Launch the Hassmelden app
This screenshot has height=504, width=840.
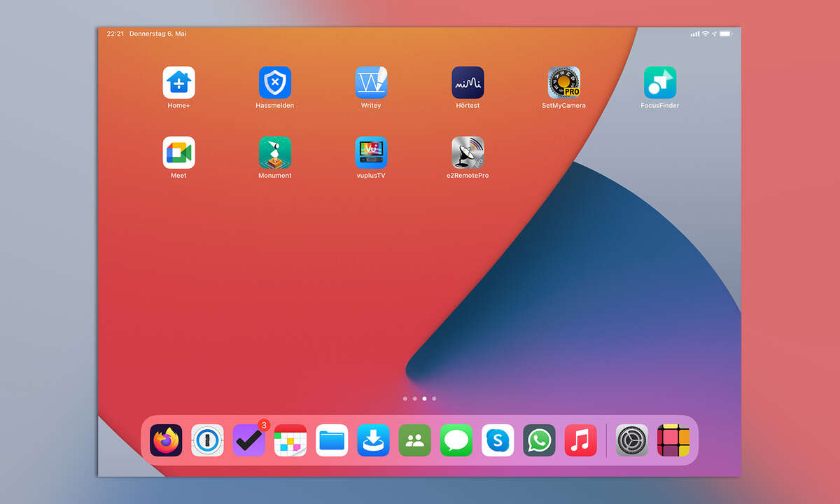click(x=275, y=83)
